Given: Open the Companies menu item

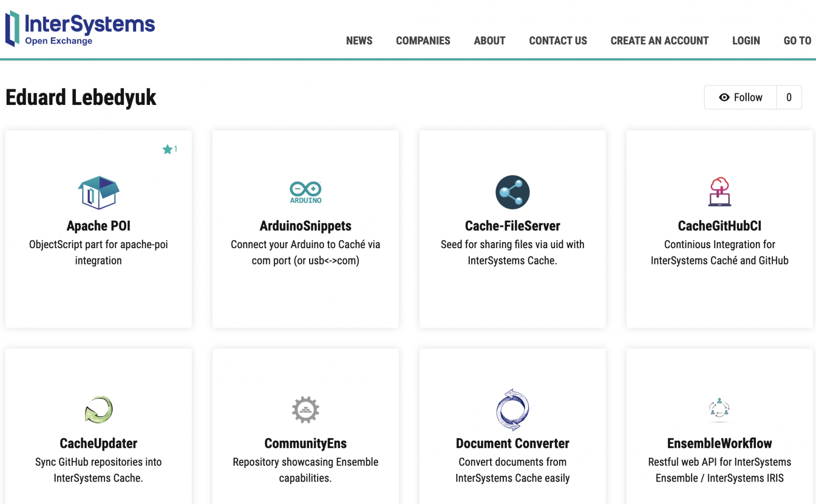Looking at the screenshot, I should [x=423, y=41].
